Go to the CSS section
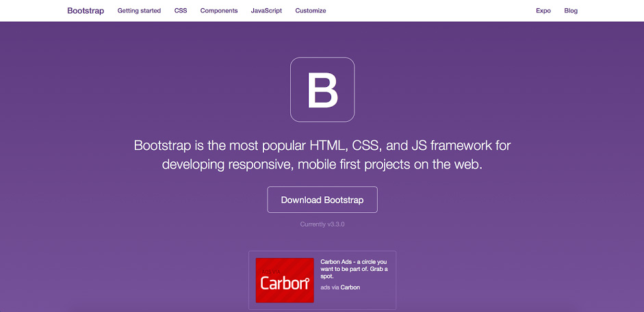 coord(180,11)
